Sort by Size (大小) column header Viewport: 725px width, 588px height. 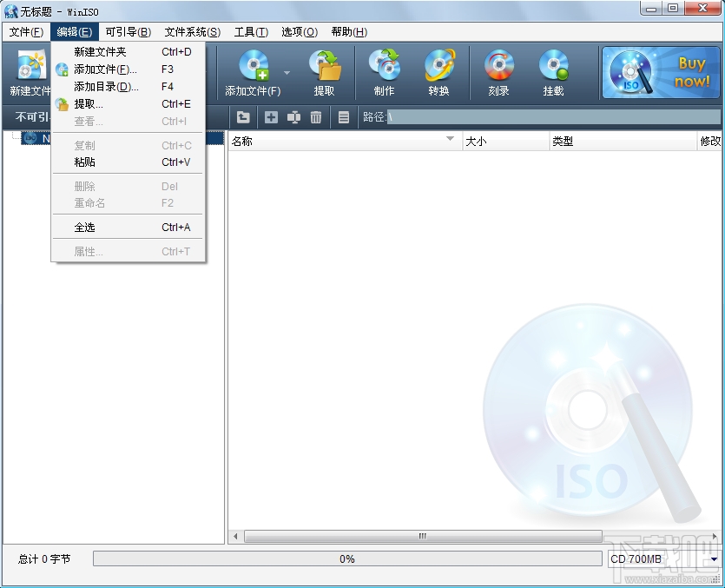point(506,141)
